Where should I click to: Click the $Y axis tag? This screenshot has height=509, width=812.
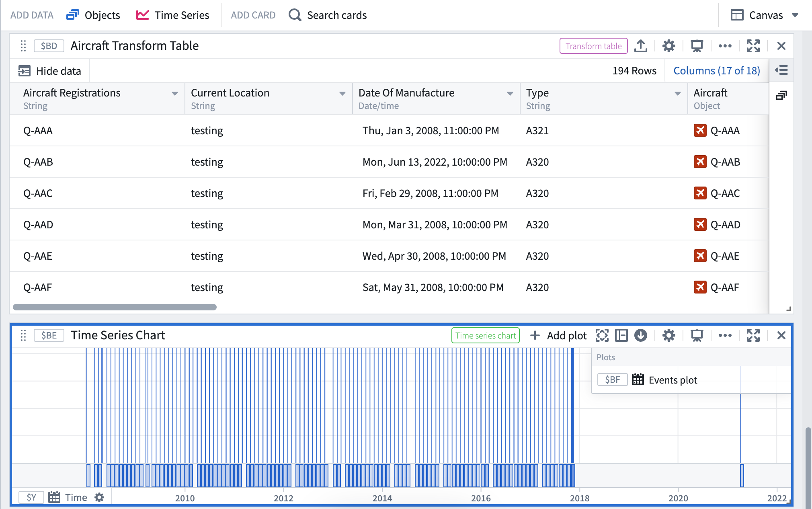tap(31, 497)
